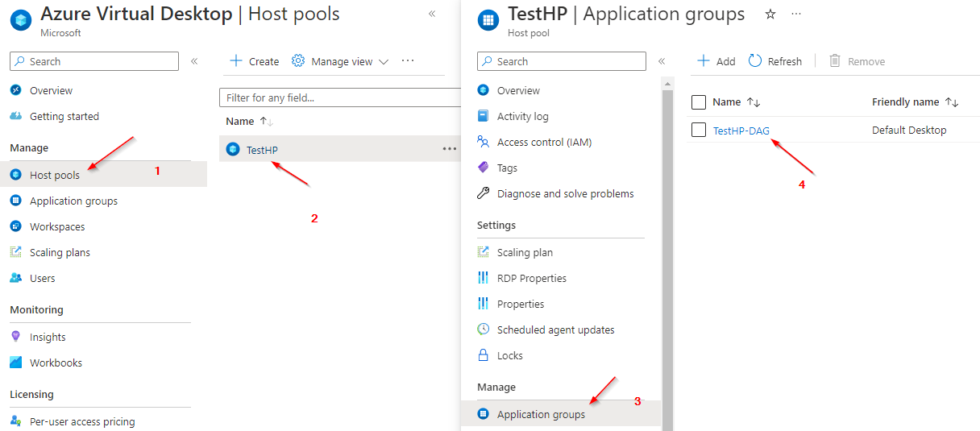980x431 pixels.
Task: Collapse the Azure Virtual Desktop left menu
Action: pyautogui.click(x=194, y=61)
